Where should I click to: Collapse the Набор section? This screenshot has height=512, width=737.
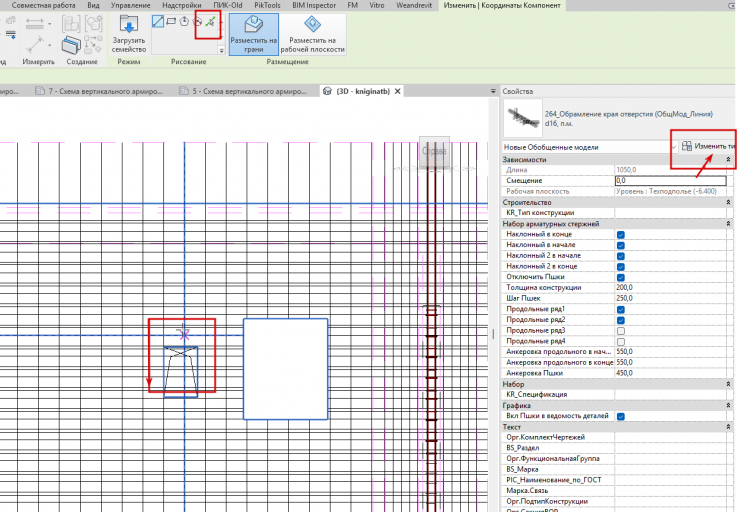click(728, 385)
